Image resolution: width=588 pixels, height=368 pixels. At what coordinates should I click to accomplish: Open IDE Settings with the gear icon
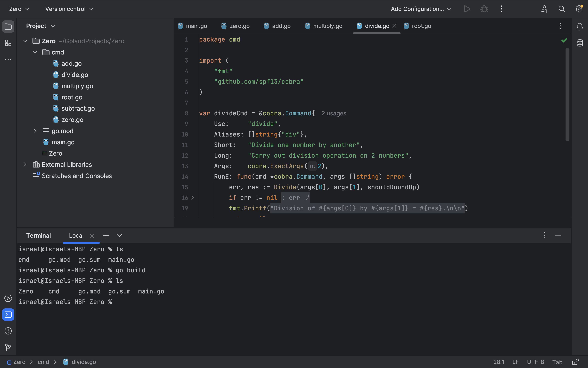coord(579,9)
